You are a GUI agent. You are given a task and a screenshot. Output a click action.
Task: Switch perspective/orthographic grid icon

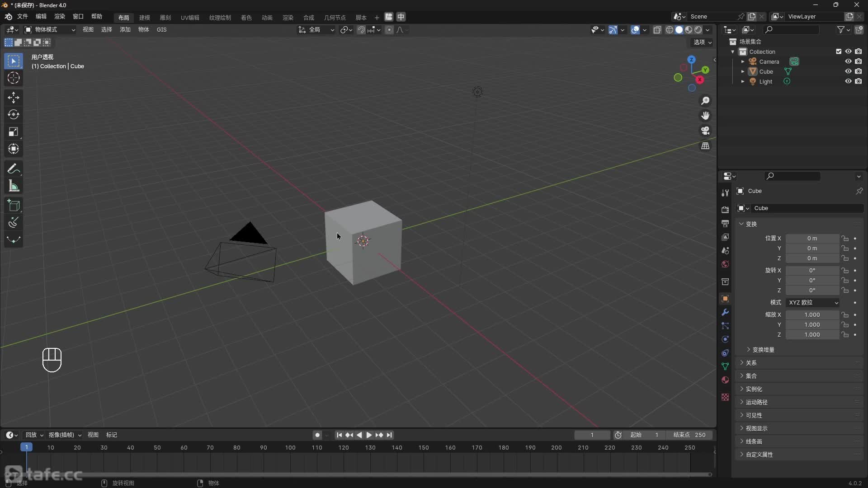[705, 146]
